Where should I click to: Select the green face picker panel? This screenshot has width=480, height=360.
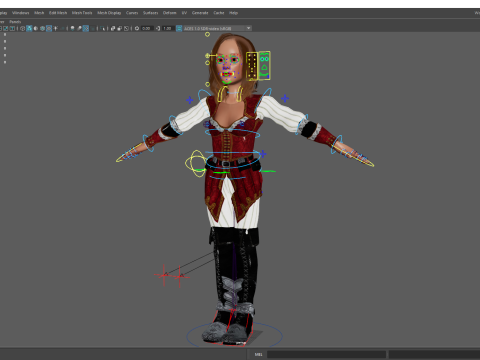(264, 66)
